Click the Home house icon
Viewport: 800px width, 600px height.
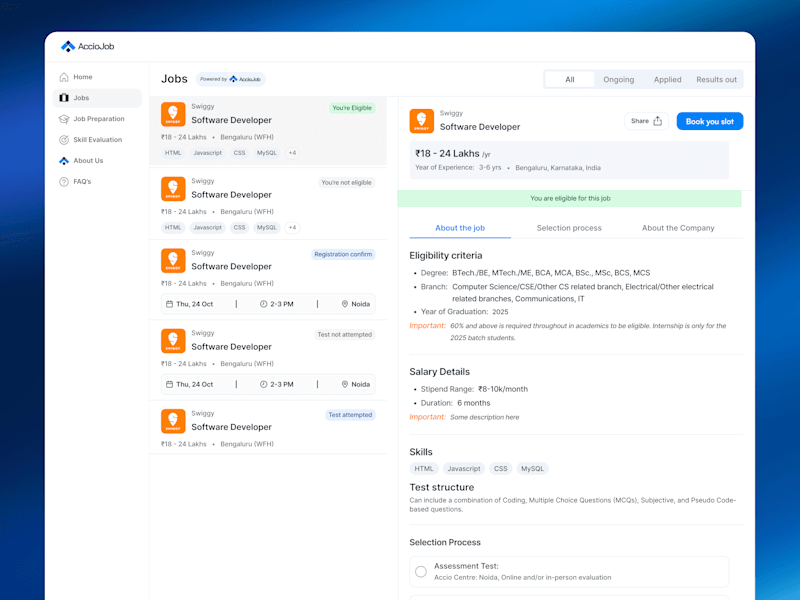64,77
